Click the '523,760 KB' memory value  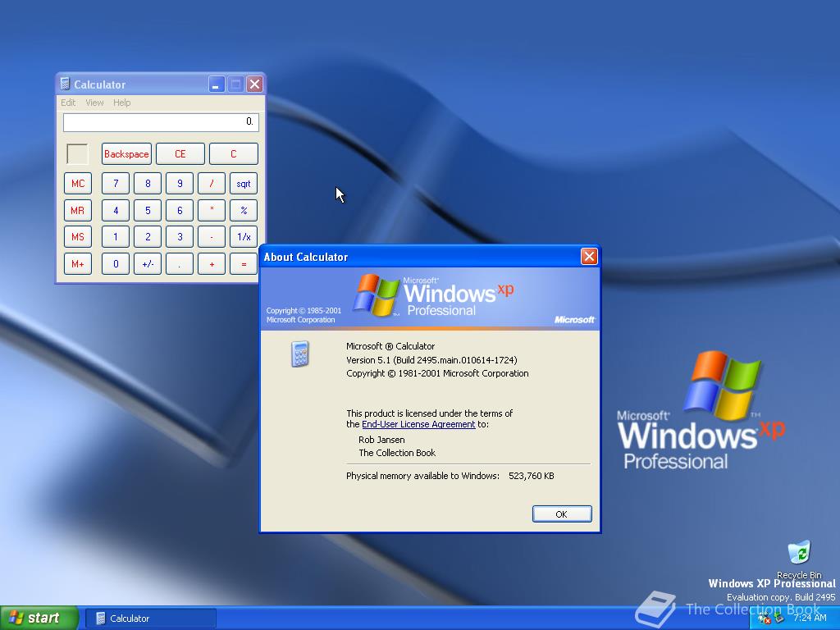[x=532, y=476]
